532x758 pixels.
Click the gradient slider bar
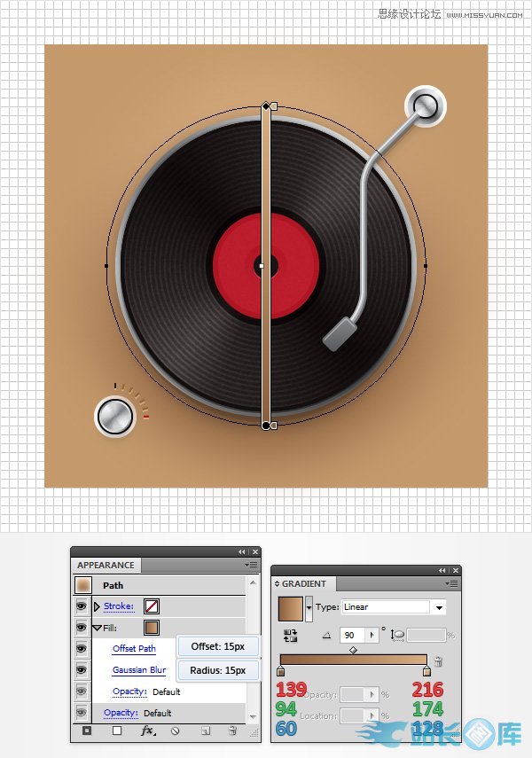click(354, 660)
